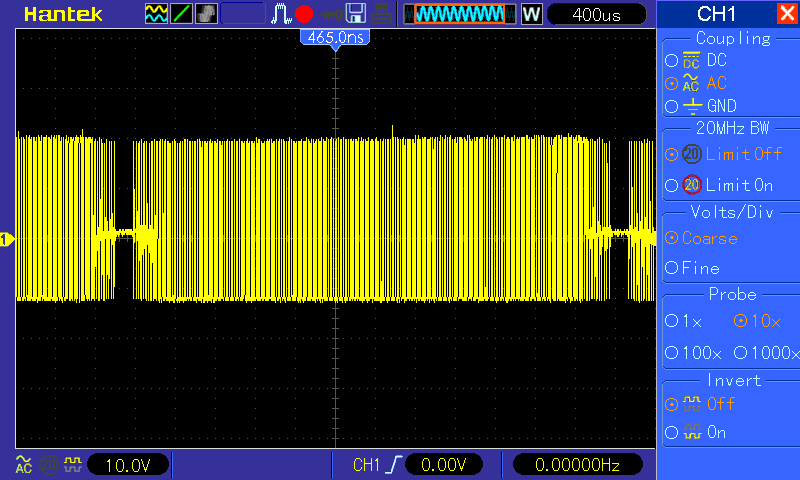This screenshot has width=800, height=480.
Task: Turn Invert On
Action: coord(695,433)
